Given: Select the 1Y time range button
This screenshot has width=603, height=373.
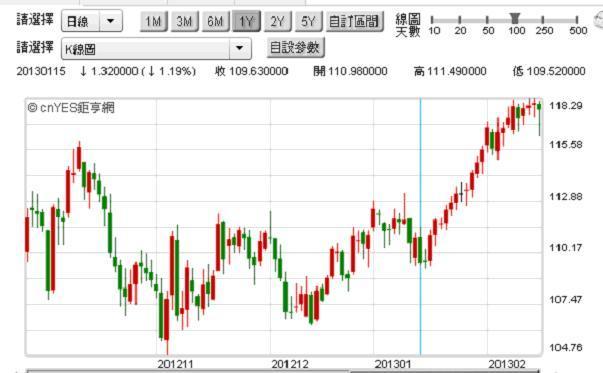Looking at the screenshot, I should (247, 22).
